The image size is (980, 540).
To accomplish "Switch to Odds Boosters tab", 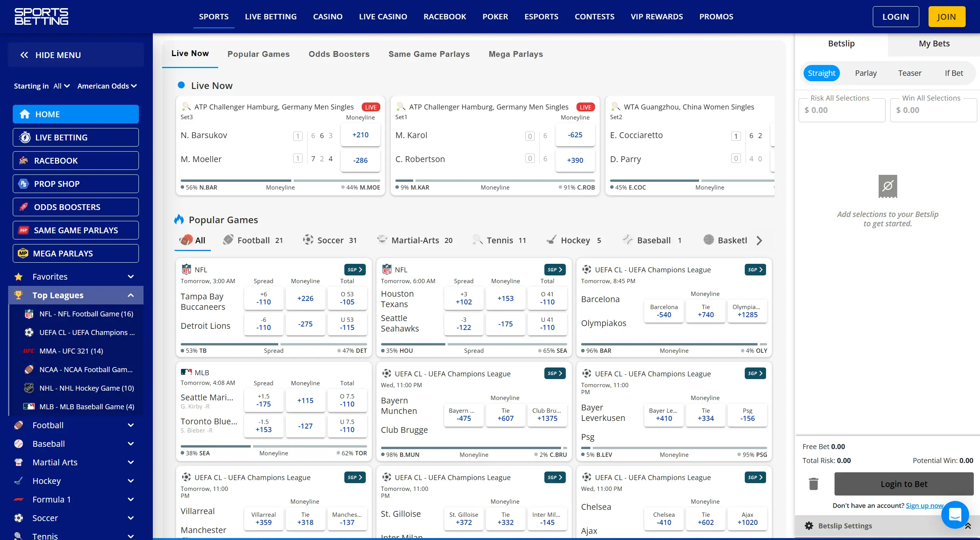I will pyautogui.click(x=339, y=54).
